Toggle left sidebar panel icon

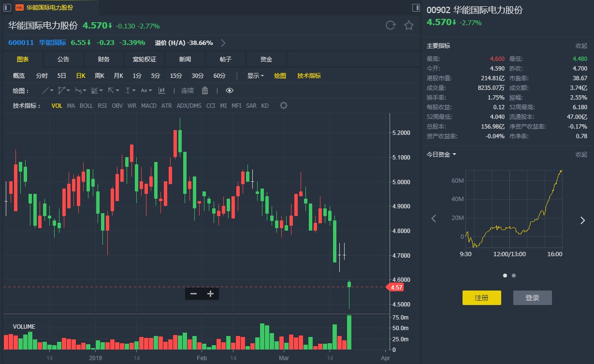[x=7, y=8]
